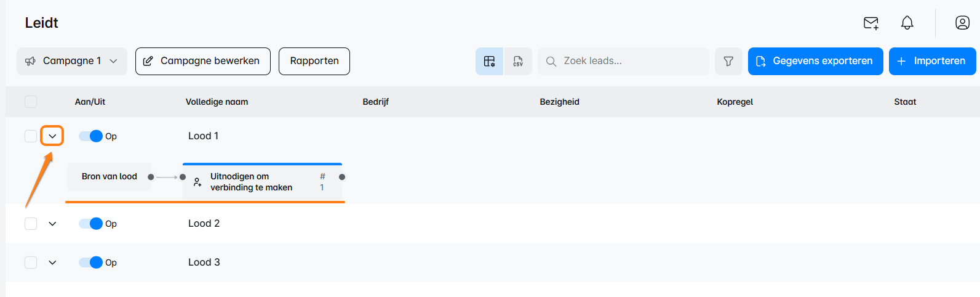Open the leads filter icon
The image size is (980, 297).
728,61
